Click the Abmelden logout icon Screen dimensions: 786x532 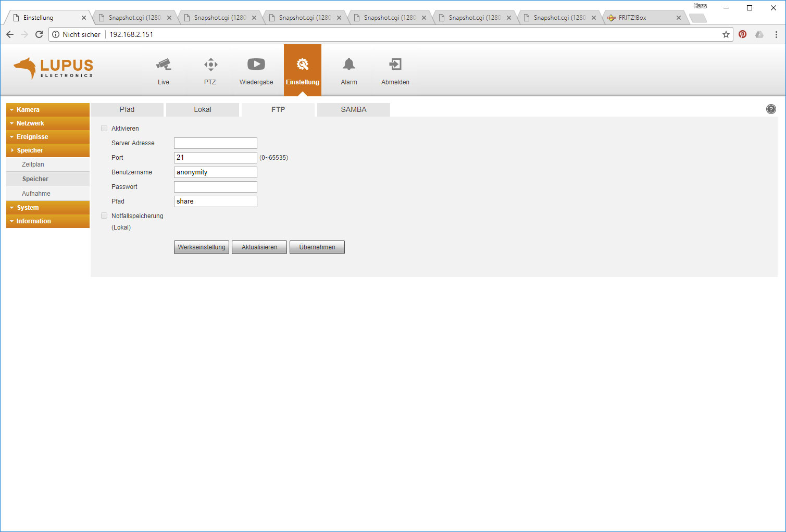395,65
